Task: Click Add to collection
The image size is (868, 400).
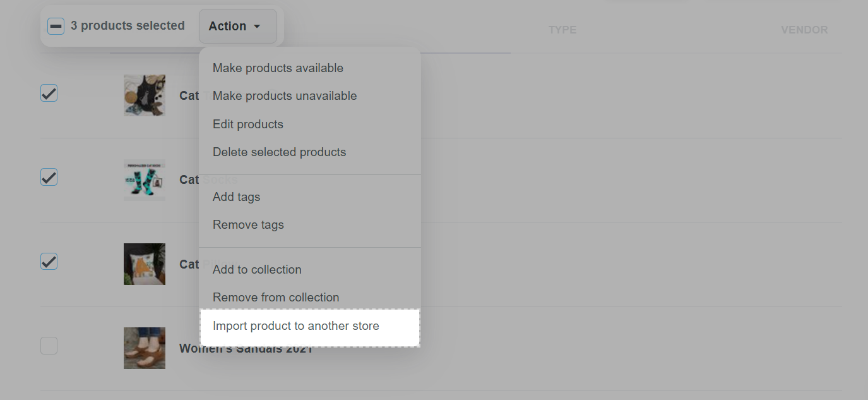Action: point(257,270)
